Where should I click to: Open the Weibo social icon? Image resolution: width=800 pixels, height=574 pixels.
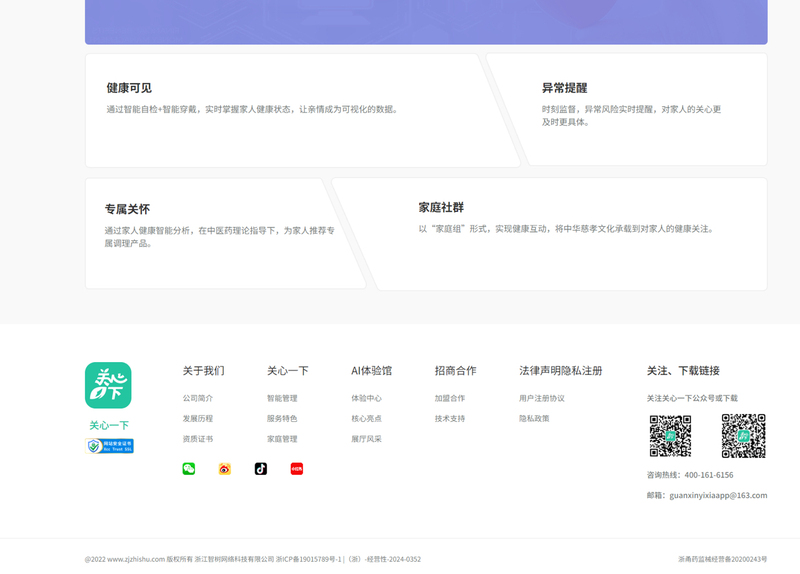(x=225, y=469)
